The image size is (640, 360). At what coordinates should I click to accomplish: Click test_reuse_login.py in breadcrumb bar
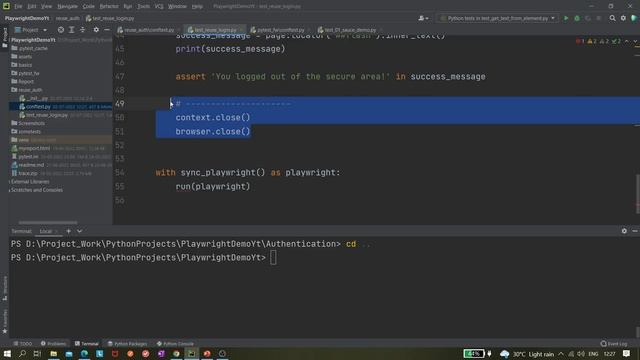pyautogui.click(x=110, y=18)
